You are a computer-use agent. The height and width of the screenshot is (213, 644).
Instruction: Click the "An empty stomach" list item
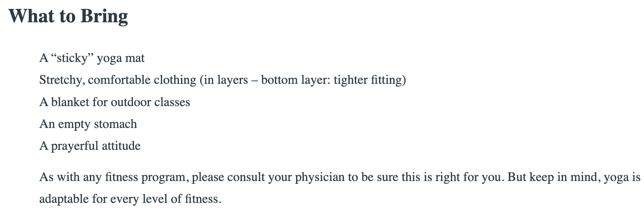pos(88,124)
